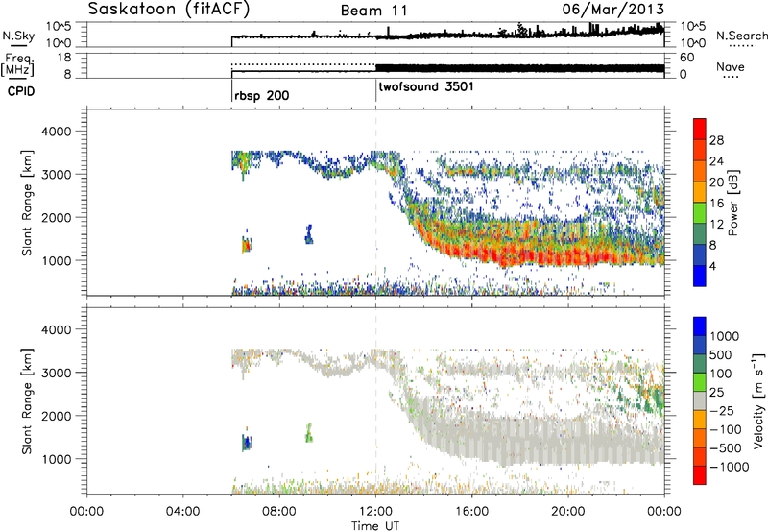Click the red bottom segment of Velocity colorbar

pyautogui.click(x=700, y=475)
